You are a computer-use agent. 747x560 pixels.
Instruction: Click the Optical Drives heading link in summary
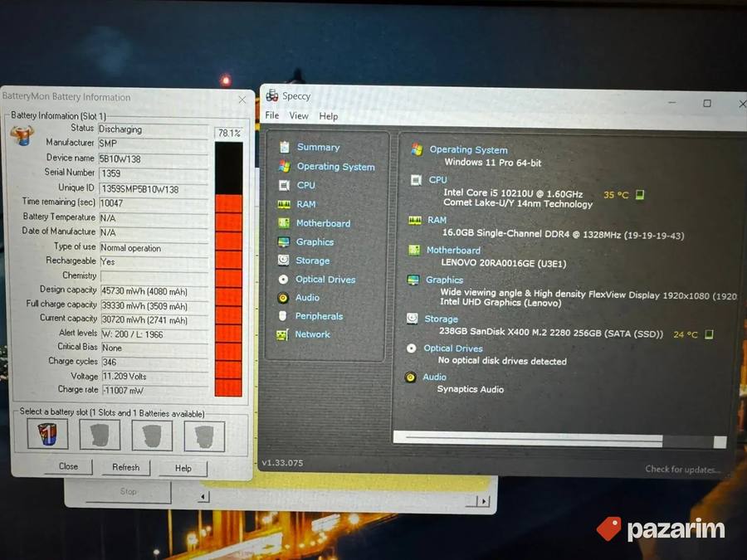click(x=453, y=348)
